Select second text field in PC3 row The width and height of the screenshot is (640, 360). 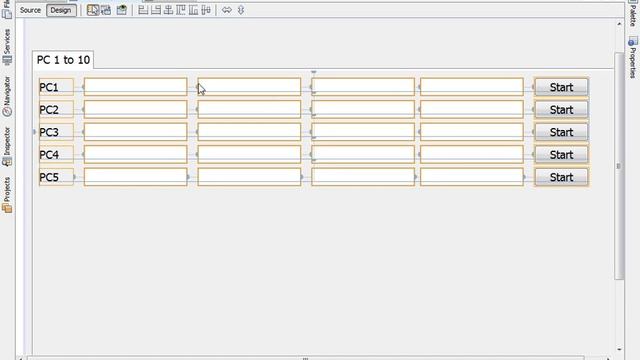coord(249,132)
